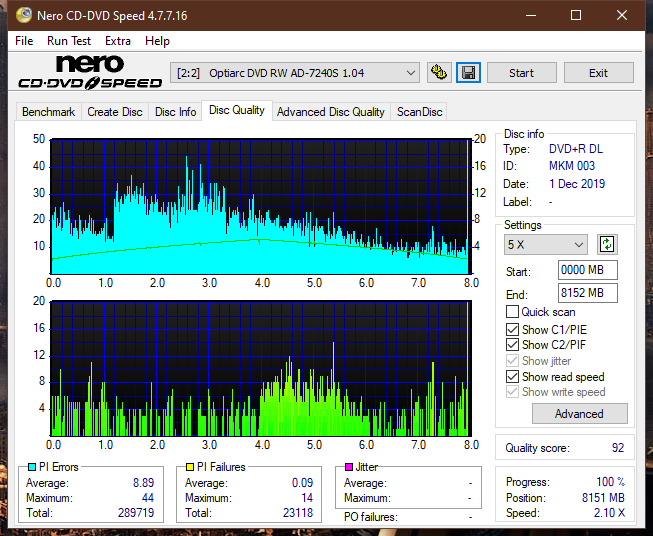The height and width of the screenshot is (536, 653).
Task: Click the PI Errors average 8.89
Action: (x=144, y=482)
